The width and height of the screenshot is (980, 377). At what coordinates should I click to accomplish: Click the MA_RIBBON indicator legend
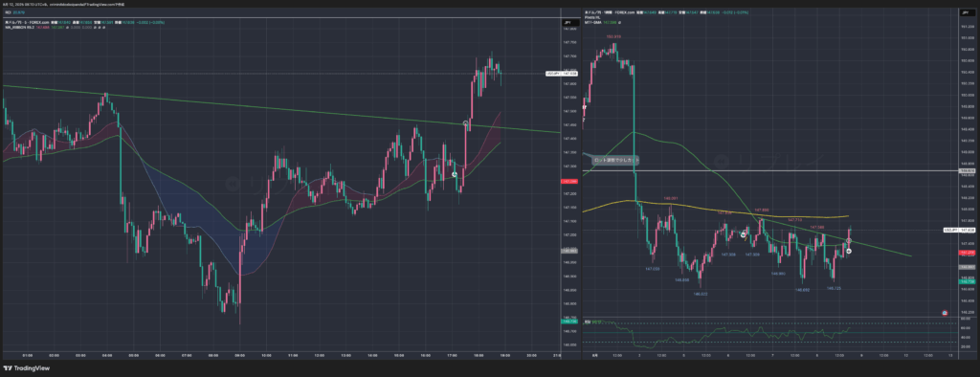tap(20, 27)
